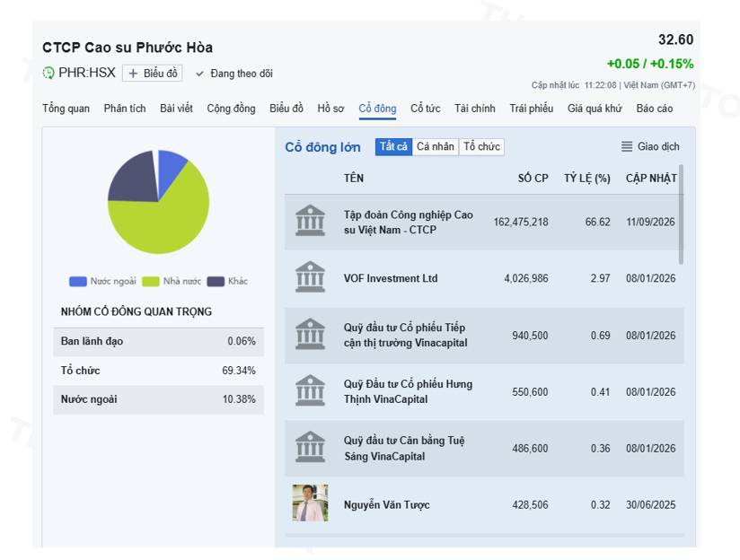740x560 pixels.
Task: Filter shareholders by Tổ chức
Action: tap(481, 146)
